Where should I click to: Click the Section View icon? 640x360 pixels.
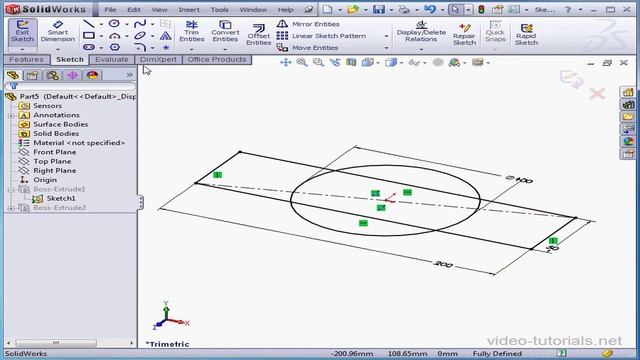coord(351,62)
